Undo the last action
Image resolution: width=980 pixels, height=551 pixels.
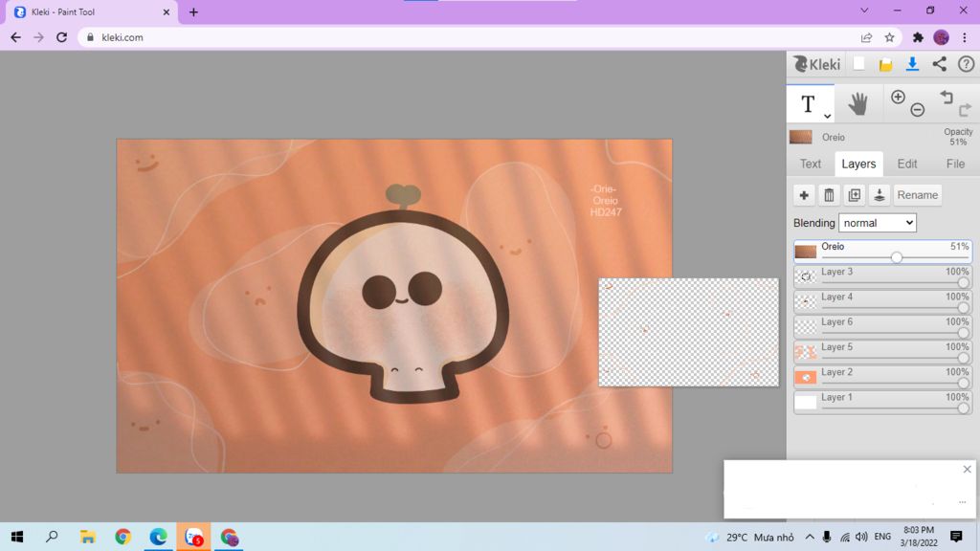click(x=947, y=97)
